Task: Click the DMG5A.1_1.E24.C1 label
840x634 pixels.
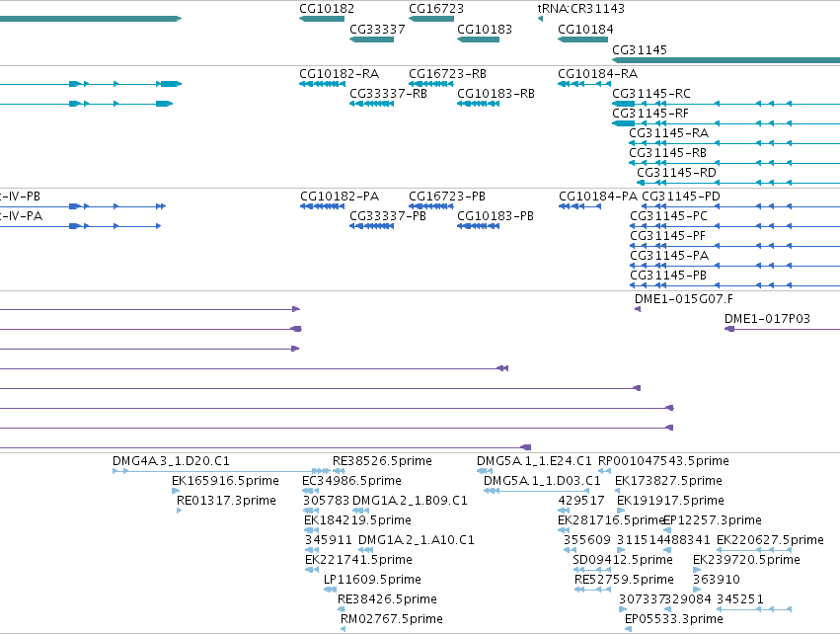Action: point(534,461)
